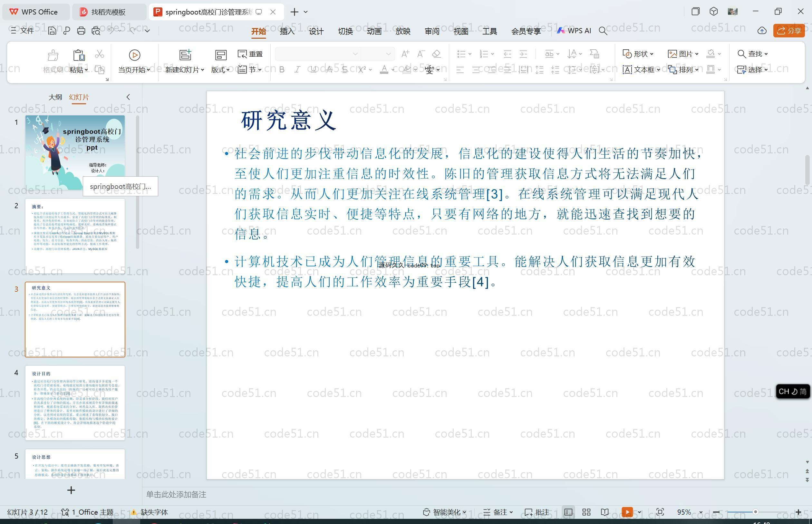The width and height of the screenshot is (812, 524).
Task: Switch to Outline (大纲) pane tab
Action: (x=55, y=97)
